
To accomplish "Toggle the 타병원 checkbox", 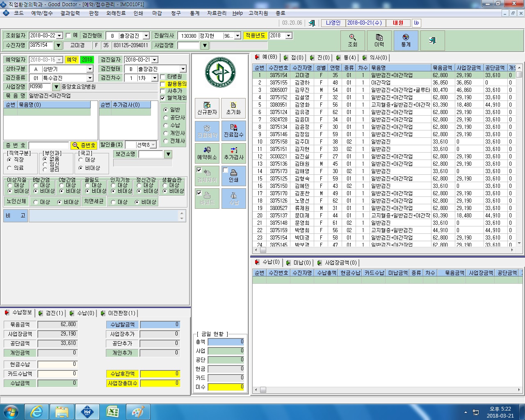I will click(x=163, y=77).
